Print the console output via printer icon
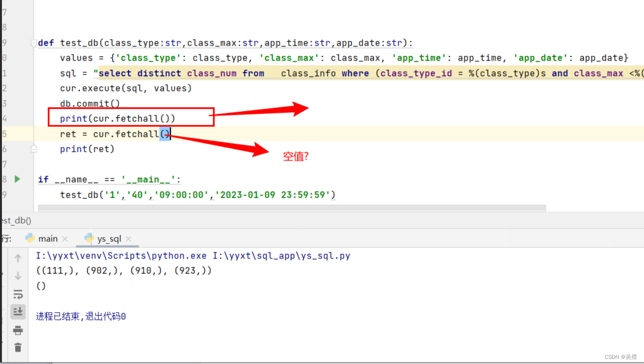Screen dimensions: 644x364 pos(18,330)
